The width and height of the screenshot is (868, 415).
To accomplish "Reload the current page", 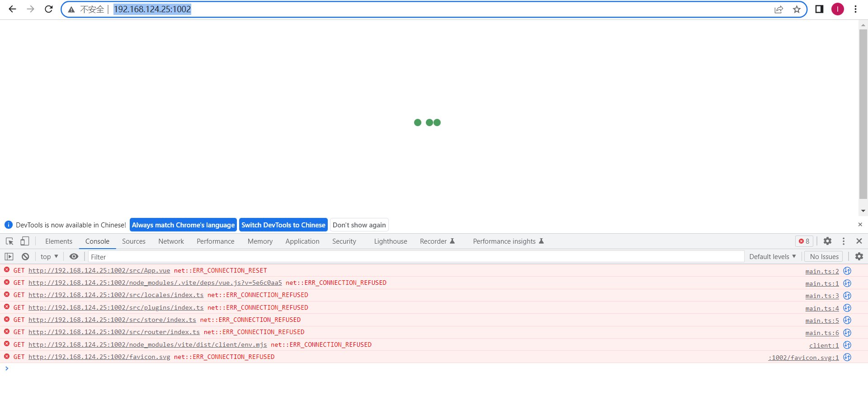I will coord(48,9).
